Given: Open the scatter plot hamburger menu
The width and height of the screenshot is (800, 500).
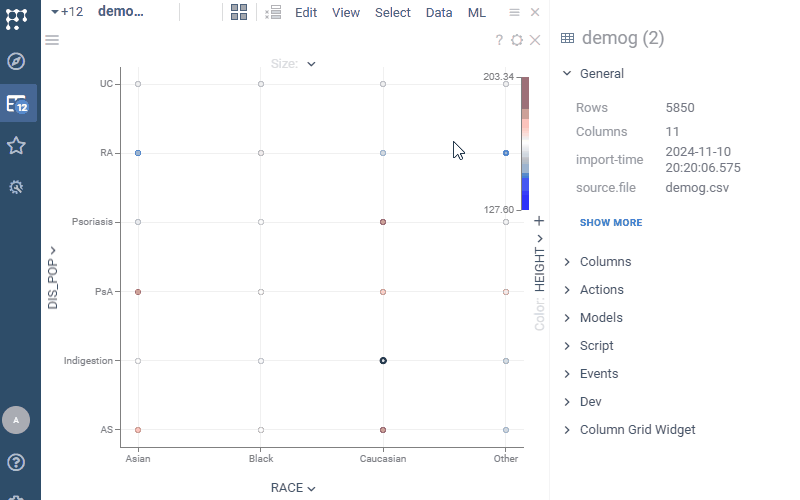Looking at the screenshot, I should tap(52, 40).
